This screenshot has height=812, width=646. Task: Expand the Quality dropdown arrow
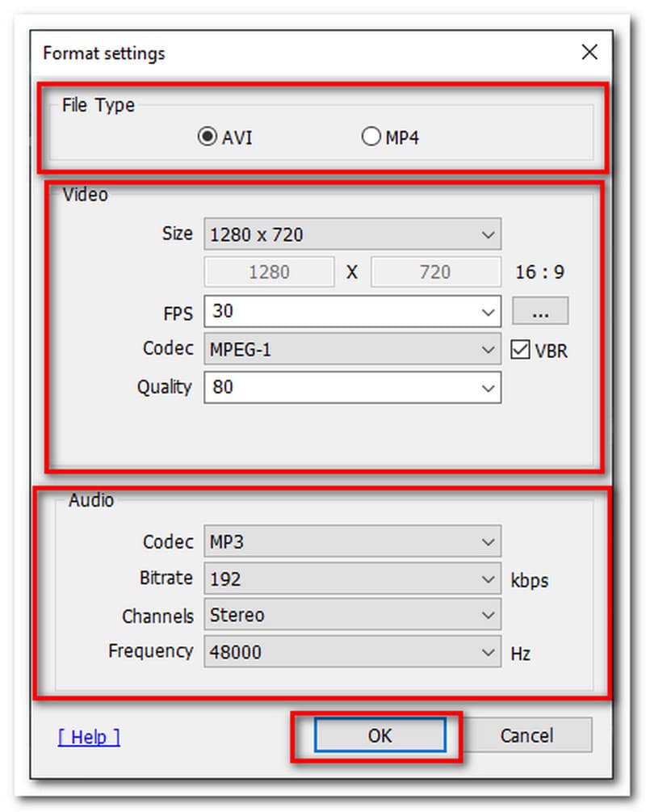tap(487, 388)
